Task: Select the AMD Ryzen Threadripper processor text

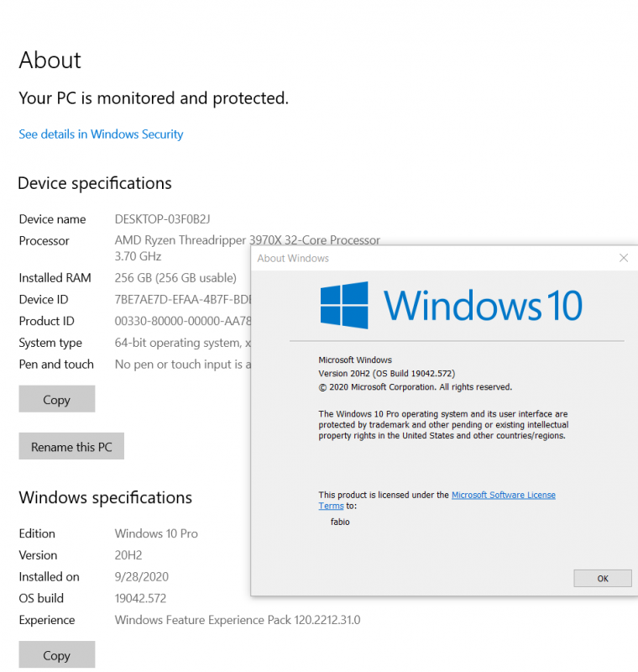Action: (x=247, y=240)
